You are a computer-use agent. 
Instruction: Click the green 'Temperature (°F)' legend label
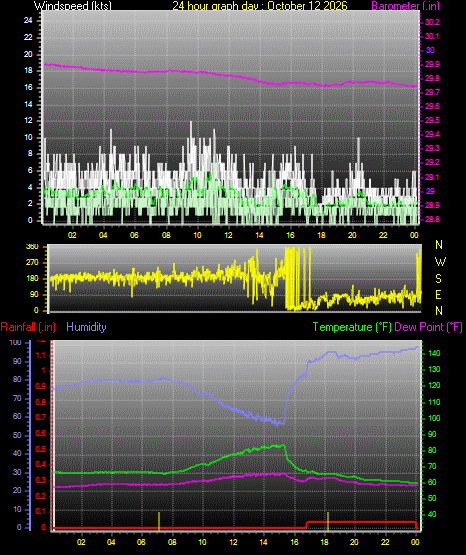click(352, 327)
